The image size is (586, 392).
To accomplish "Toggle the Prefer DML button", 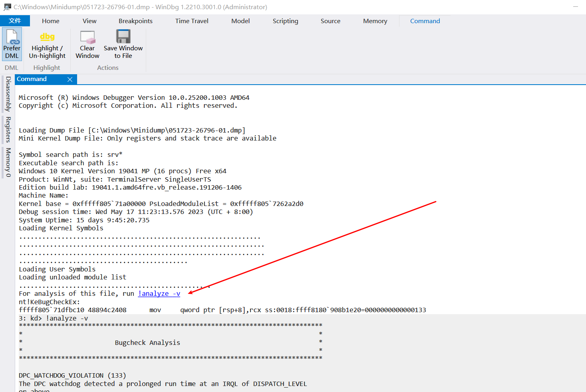I will (12, 44).
